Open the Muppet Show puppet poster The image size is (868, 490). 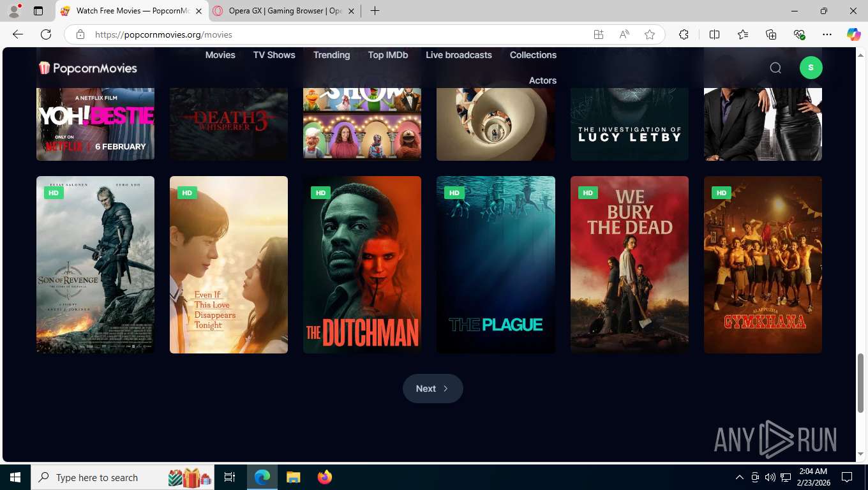362,124
